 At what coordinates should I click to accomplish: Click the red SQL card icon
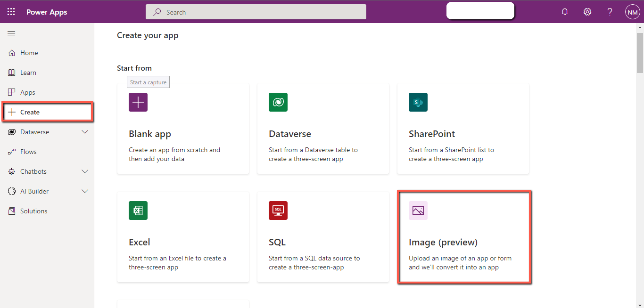tap(278, 211)
